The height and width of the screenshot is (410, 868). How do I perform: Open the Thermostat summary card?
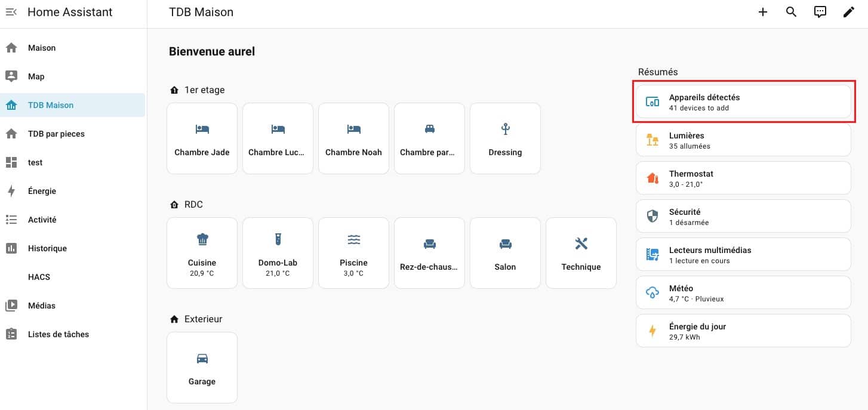click(x=743, y=178)
